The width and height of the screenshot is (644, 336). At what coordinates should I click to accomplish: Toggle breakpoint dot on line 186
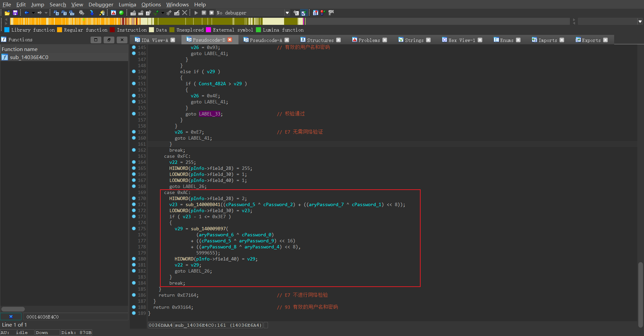134,295
